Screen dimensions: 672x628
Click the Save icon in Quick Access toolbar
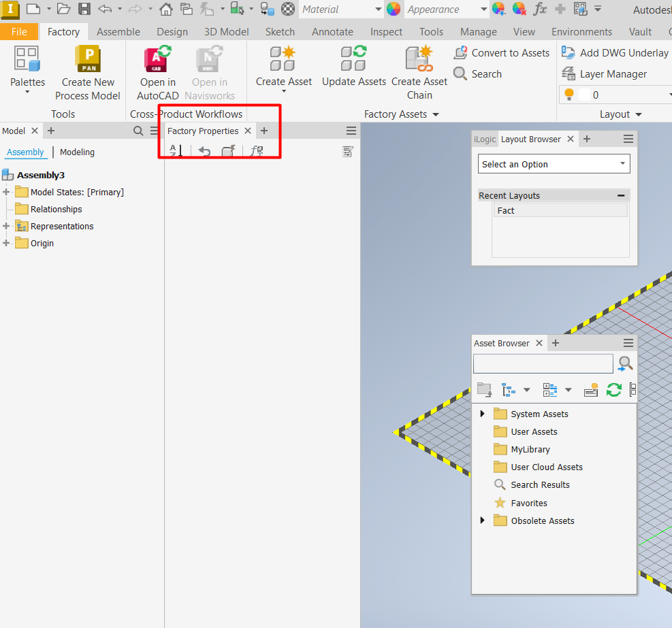tap(83, 10)
